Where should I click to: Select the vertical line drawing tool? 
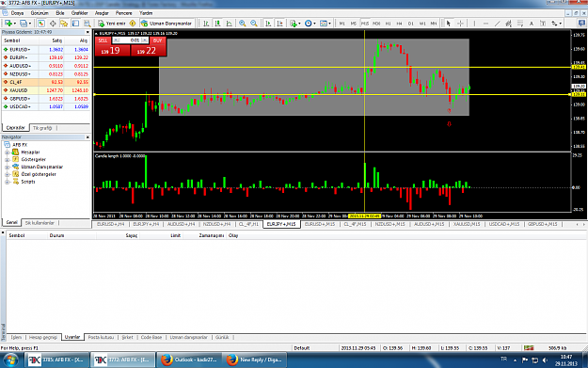click(474, 24)
